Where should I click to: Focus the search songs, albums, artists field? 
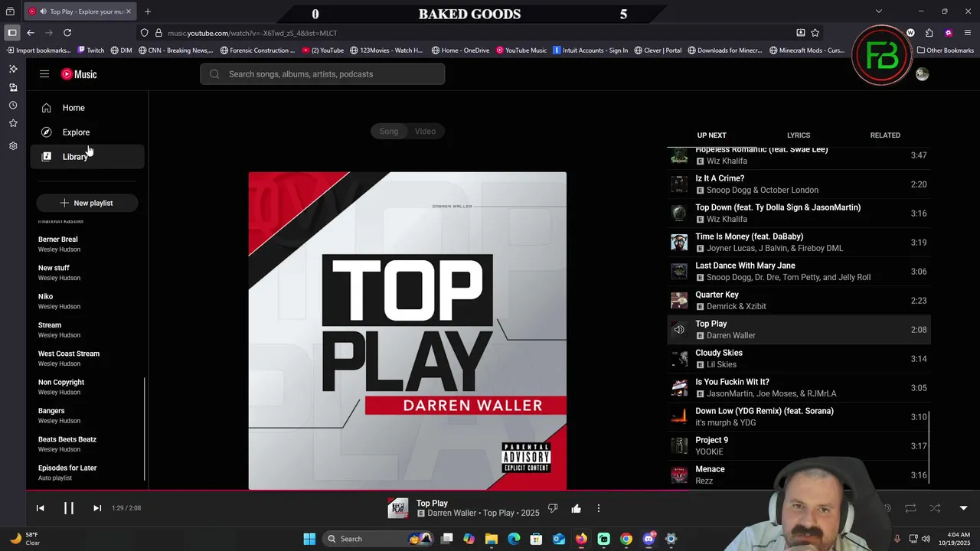pos(322,74)
